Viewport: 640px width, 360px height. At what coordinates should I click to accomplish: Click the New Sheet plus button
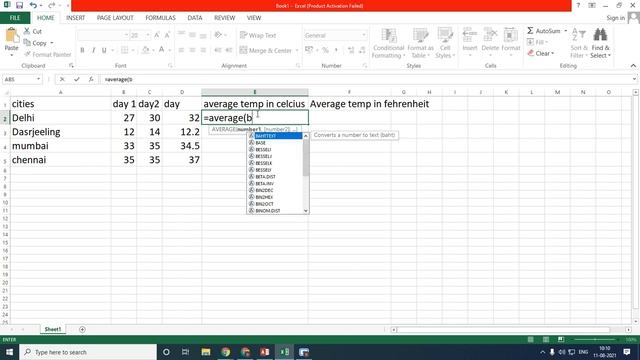pos(82,329)
